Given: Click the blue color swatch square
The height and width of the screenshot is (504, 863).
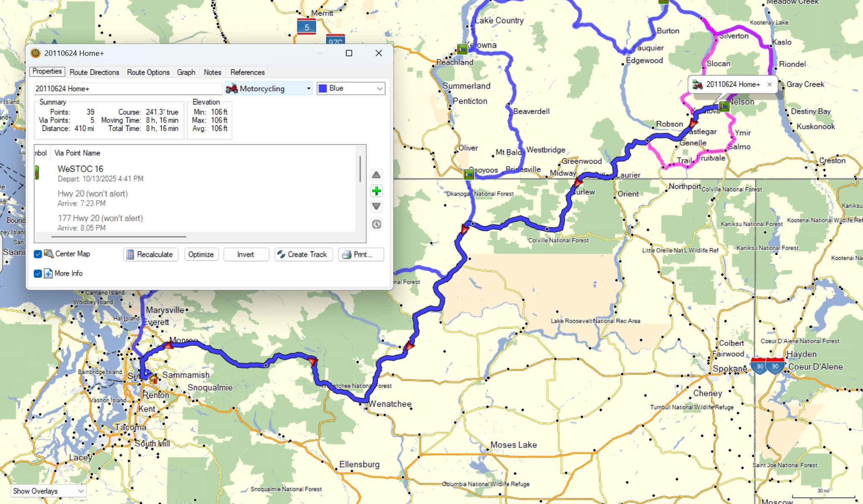Looking at the screenshot, I should 323,89.
